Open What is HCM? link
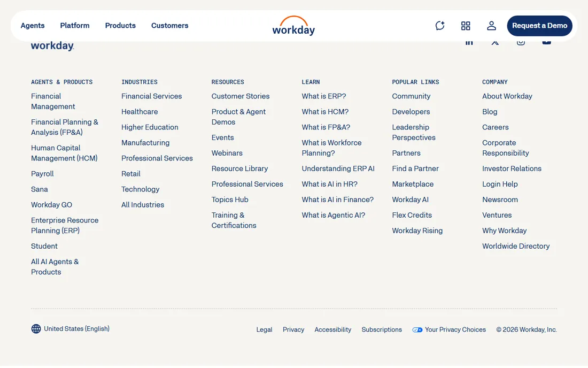 325,112
